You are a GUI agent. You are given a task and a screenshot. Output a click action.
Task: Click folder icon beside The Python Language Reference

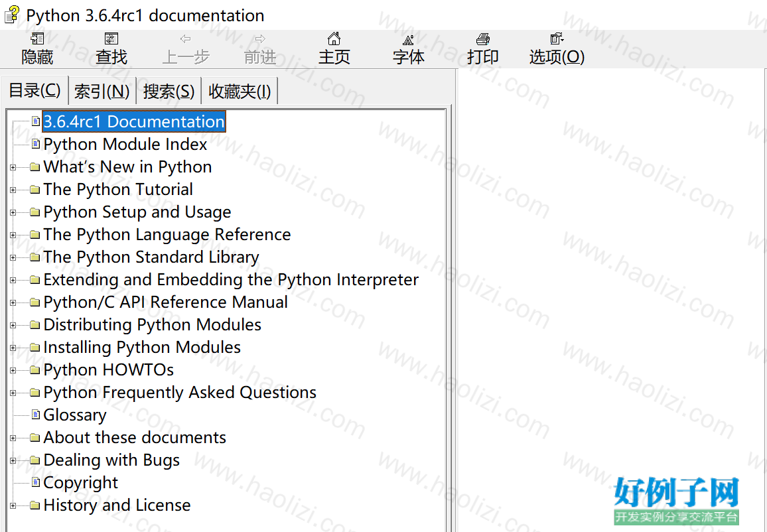pos(35,234)
